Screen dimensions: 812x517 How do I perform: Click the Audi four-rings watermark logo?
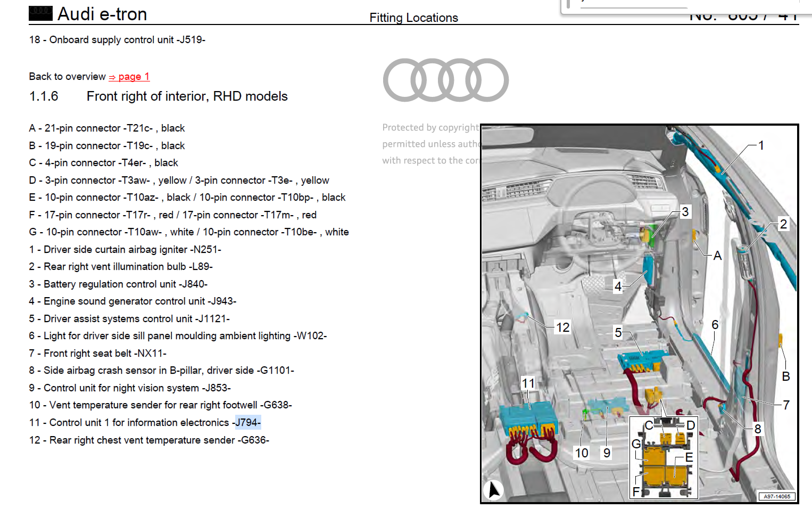pyautogui.click(x=445, y=80)
